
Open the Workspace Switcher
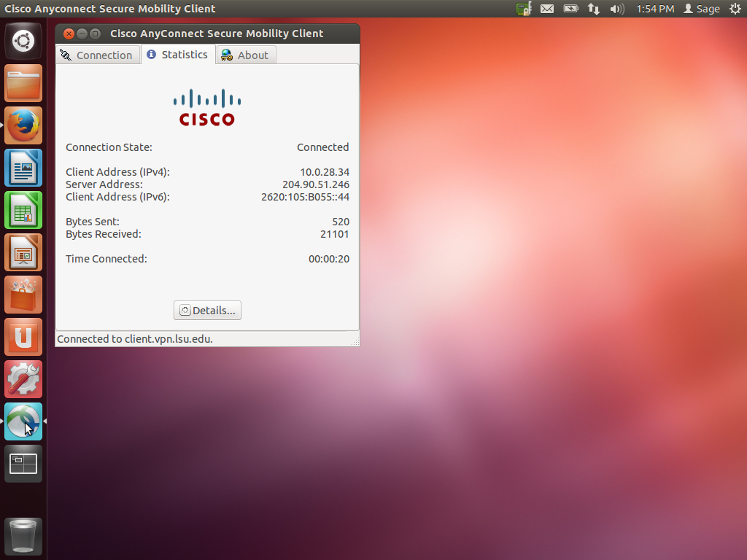point(23,464)
